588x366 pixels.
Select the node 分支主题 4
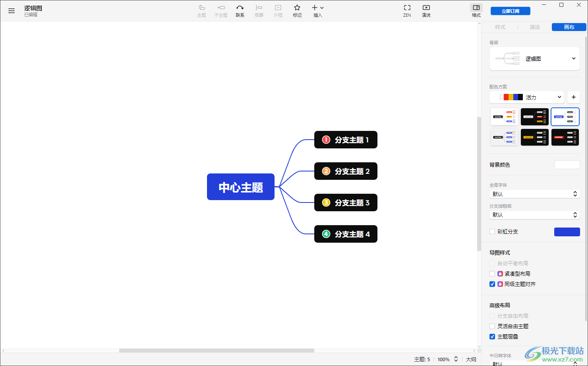point(346,234)
